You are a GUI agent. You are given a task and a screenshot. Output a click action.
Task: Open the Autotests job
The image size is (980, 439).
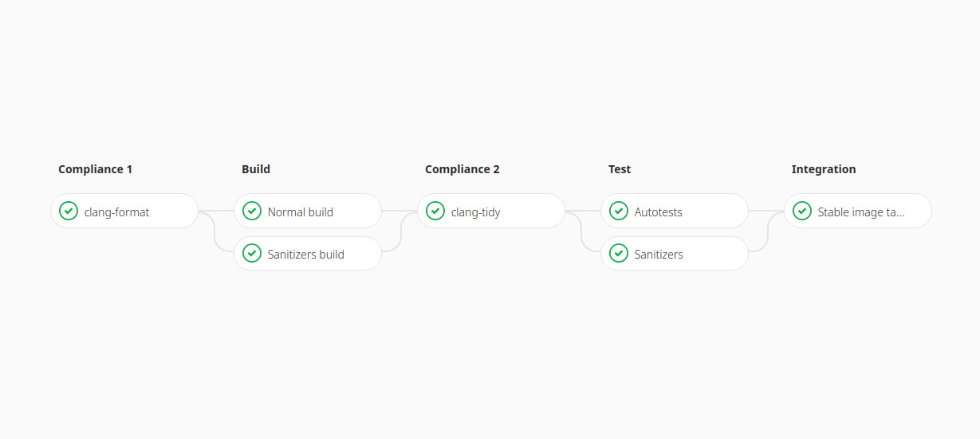coord(675,212)
